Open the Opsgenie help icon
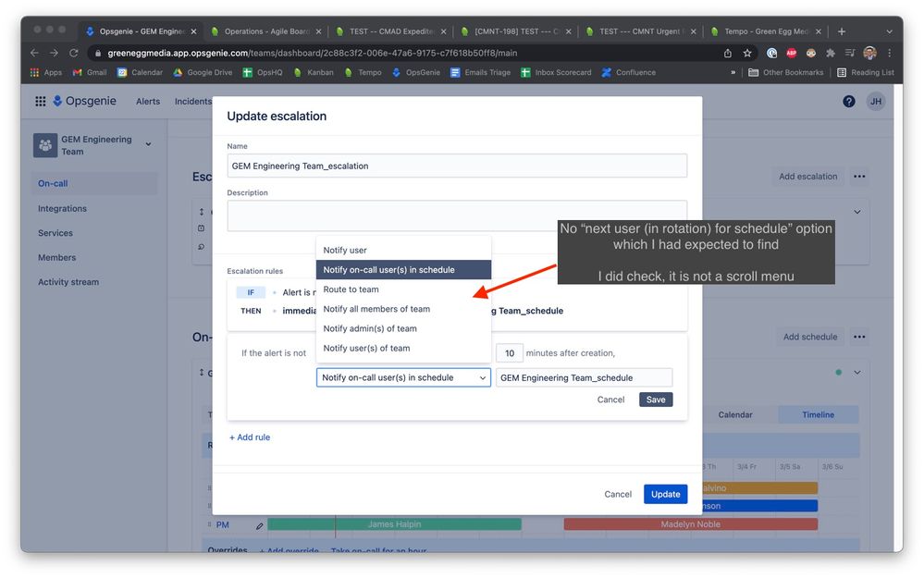 tap(848, 102)
